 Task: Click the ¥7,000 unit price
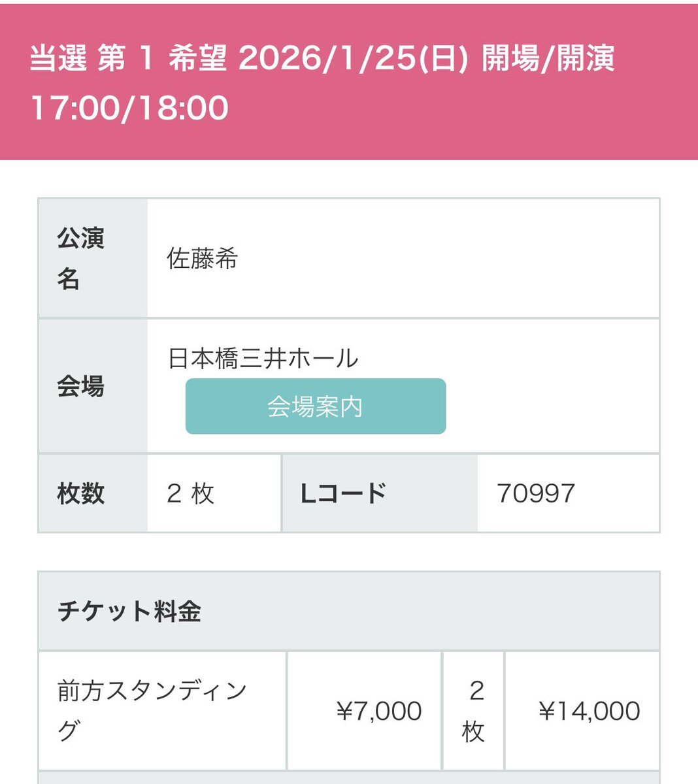379,711
